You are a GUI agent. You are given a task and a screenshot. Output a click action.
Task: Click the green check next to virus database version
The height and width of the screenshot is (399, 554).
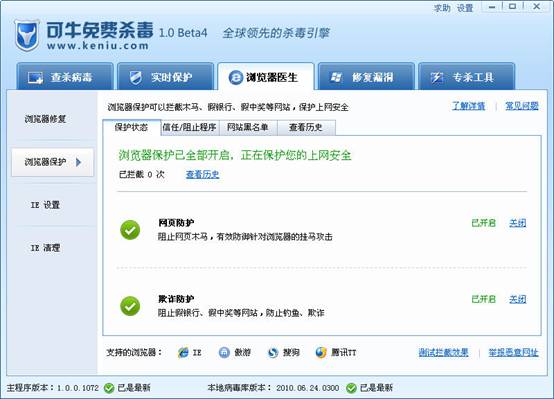point(351,388)
